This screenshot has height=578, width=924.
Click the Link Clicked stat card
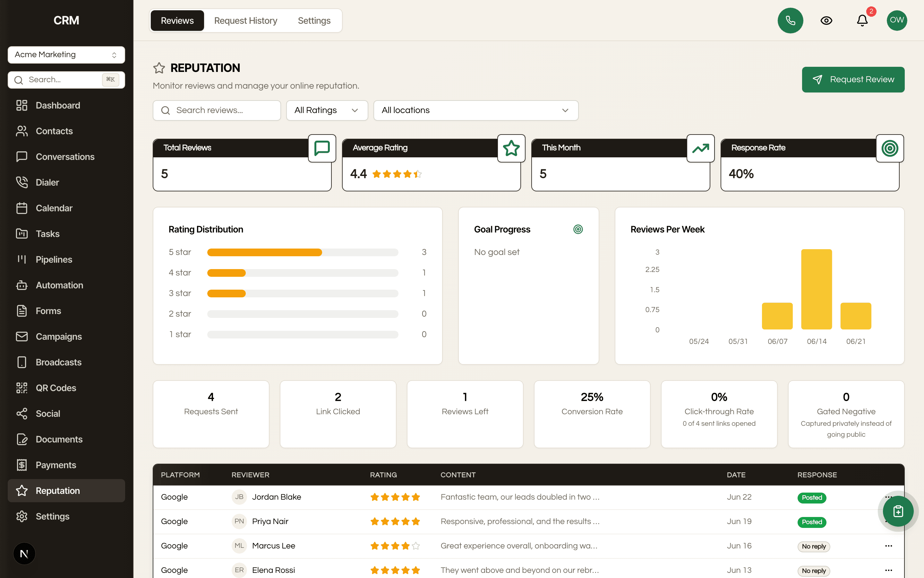coord(338,414)
